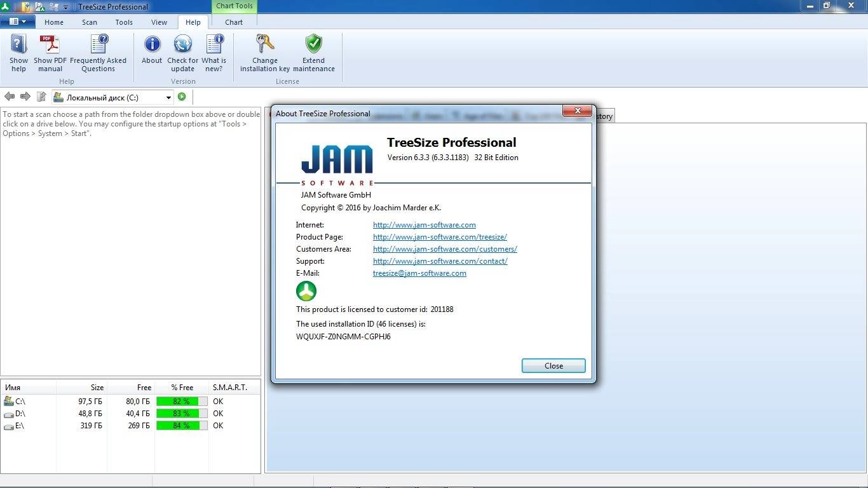
Task: Open the Chart ribbon tab
Action: pyautogui.click(x=234, y=22)
